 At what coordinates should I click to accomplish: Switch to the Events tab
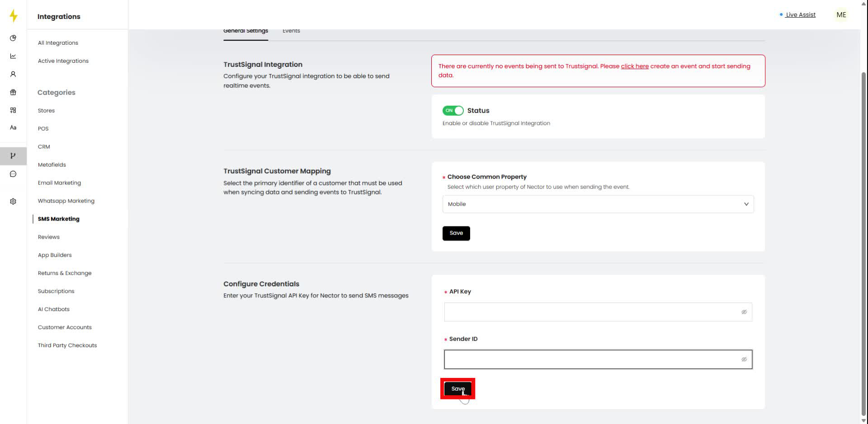click(291, 31)
